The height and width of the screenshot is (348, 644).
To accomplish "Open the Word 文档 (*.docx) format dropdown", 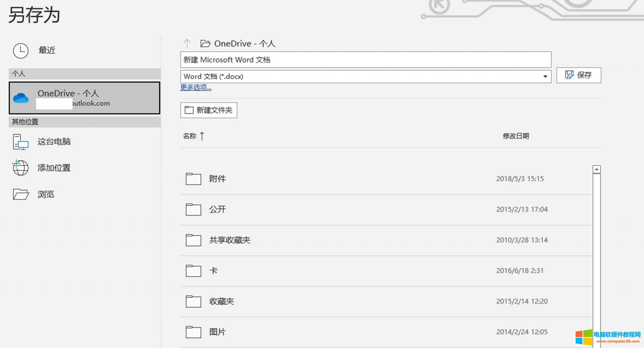I will tap(546, 76).
